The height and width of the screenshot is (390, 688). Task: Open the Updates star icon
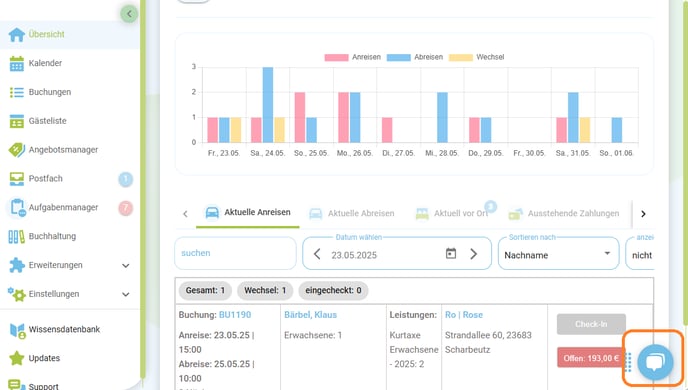(17, 358)
